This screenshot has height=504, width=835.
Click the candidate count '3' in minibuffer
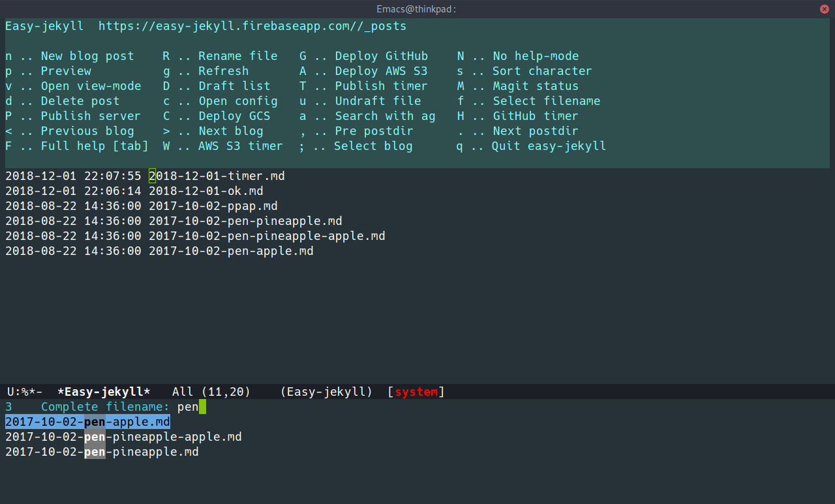tap(8, 407)
